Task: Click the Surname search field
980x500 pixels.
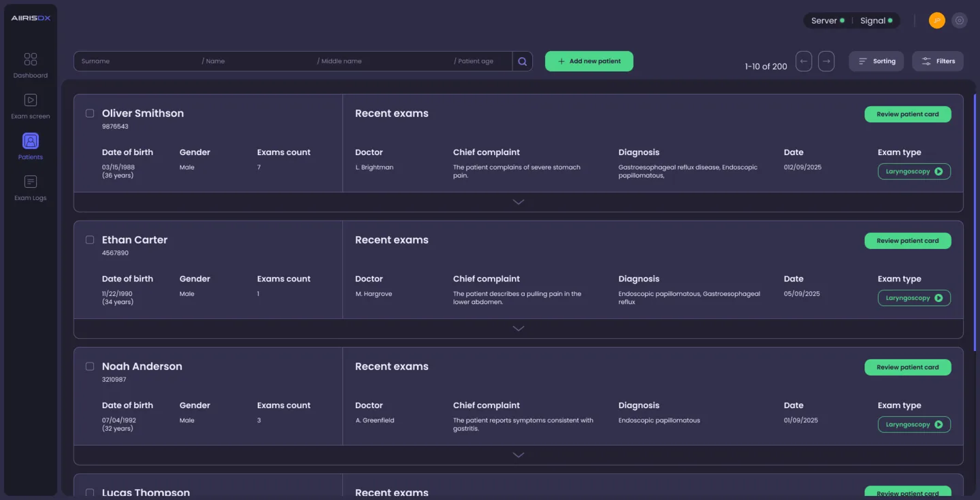Action: (x=136, y=61)
